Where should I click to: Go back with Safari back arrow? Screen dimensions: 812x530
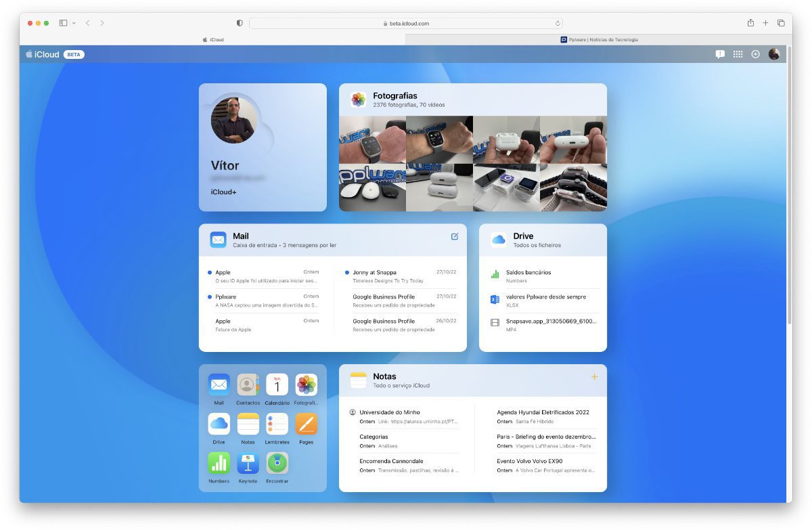(x=87, y=23)
